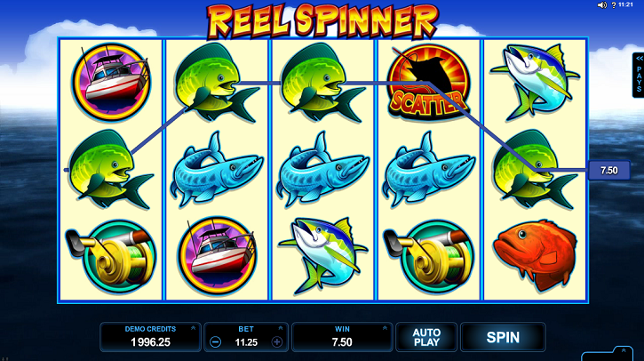
Task: Click mahi-mahi fish on third reel
Action: 322,82
